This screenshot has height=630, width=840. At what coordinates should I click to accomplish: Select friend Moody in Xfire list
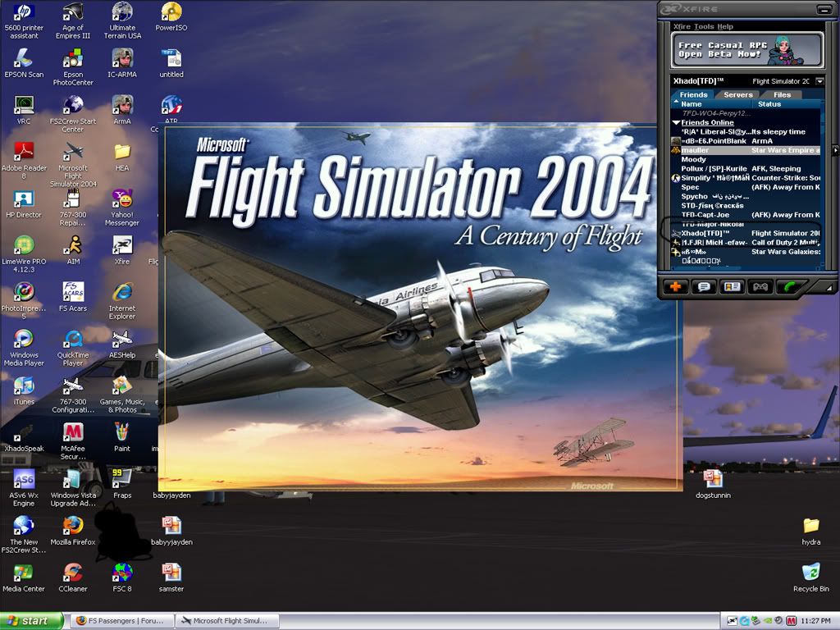(746, 160)
